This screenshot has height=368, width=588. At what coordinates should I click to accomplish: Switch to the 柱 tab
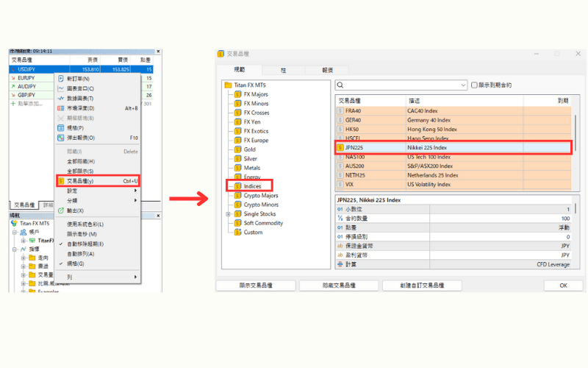(x=284, y=70)
